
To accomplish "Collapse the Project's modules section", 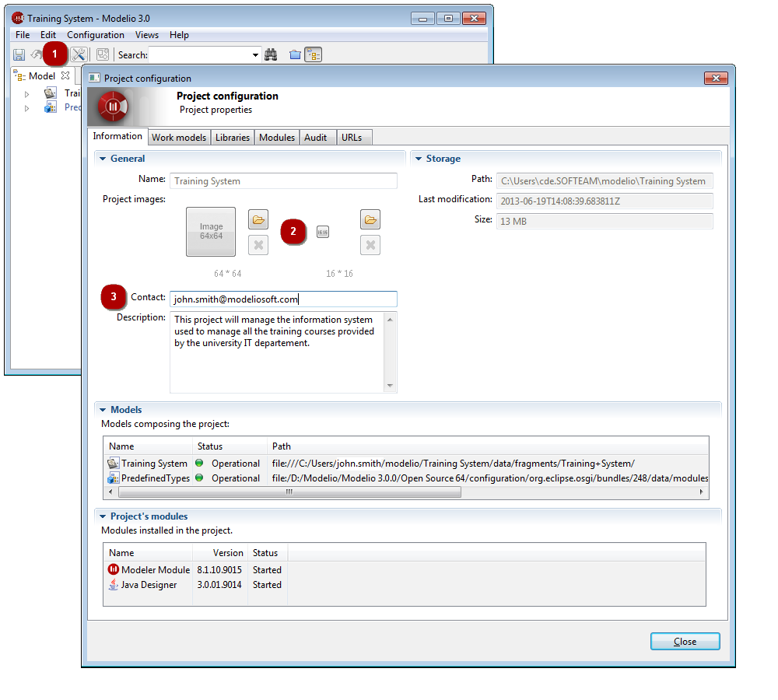I will coord(102,516).
